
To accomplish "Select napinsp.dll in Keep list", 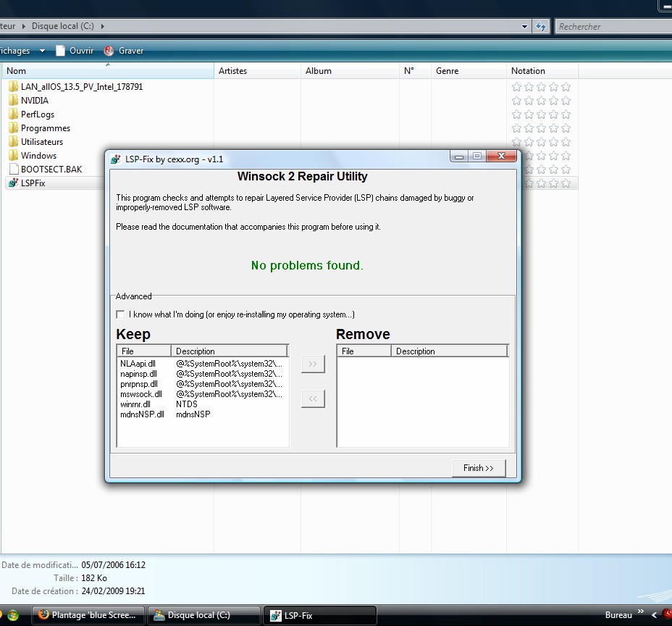I will (138, 374).
